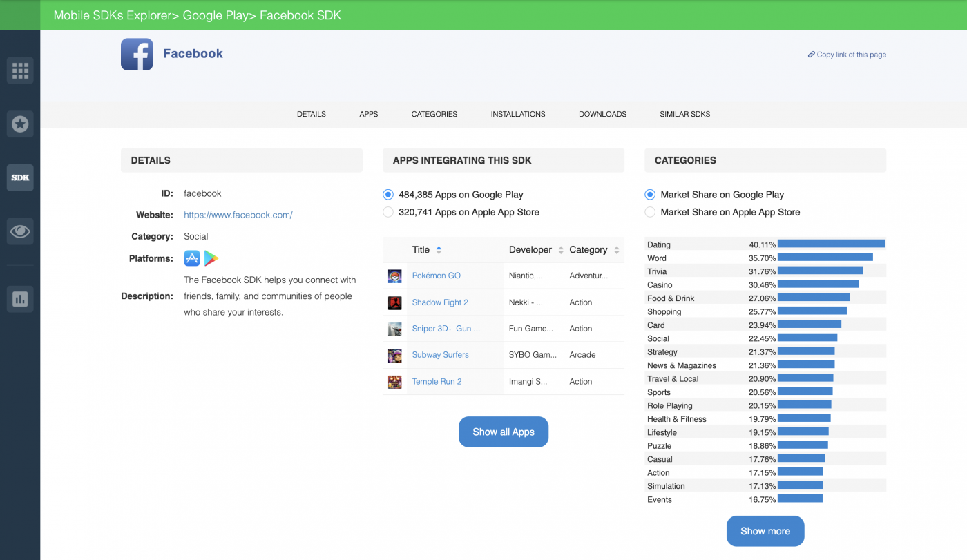Image resolution: width=967 pixels, height=560 pixels.
Task: Go to the INSTALLATIONS tab
Action: (518, 114)
